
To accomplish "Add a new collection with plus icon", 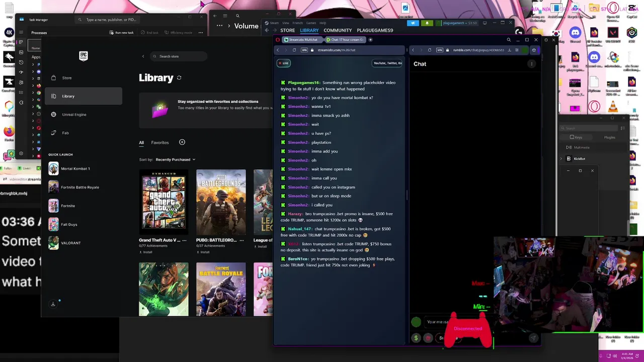I will (182, 142).
